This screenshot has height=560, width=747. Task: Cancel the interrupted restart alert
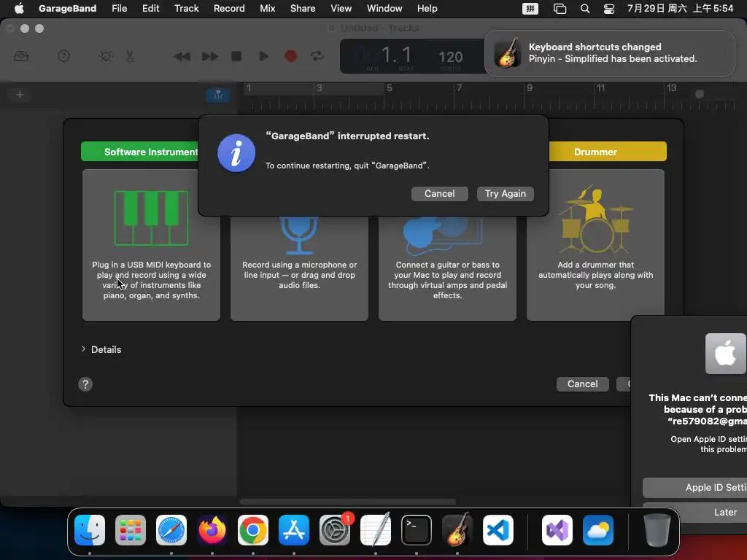439,194
